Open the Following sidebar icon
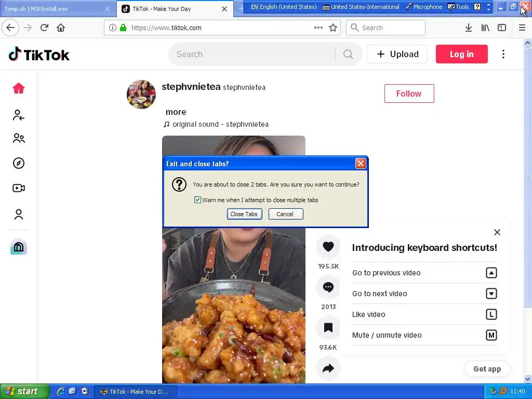Screen dimensions: 532x399 click(19, 115)
